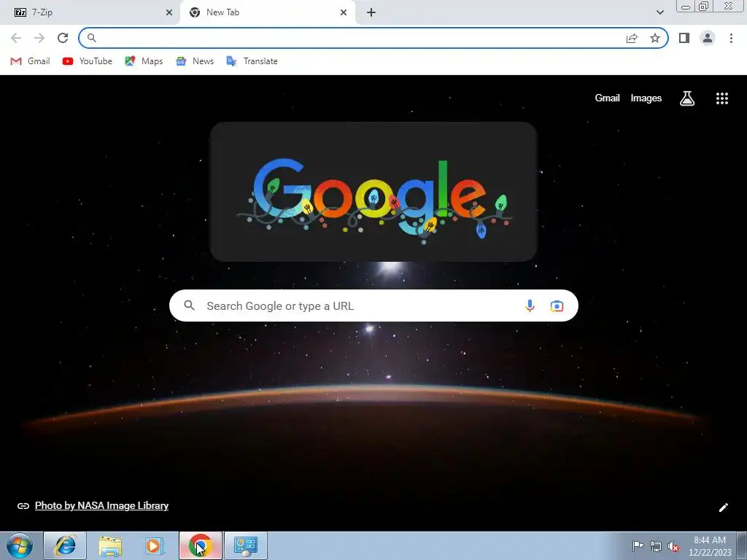
Task: Start voice search with the microphone
Action: click(x=530, y=306)
